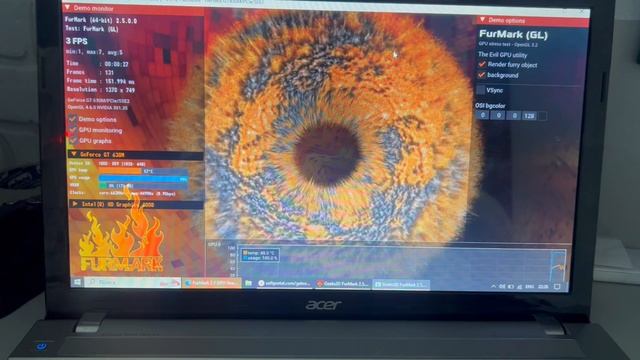Viewport: 640px width, 360px height.
Task: Toggle the GPU monitoring checkbox
Action: point(73,130)
